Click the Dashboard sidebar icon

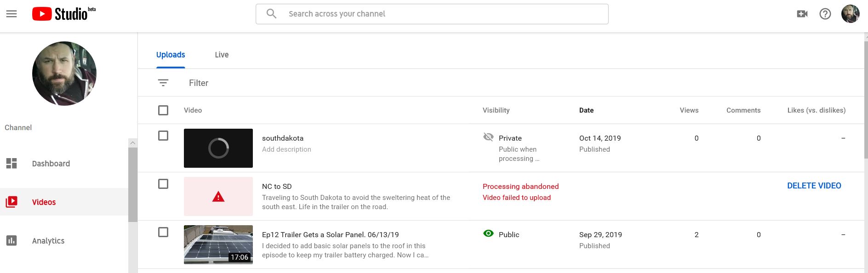tap(11, 164)
